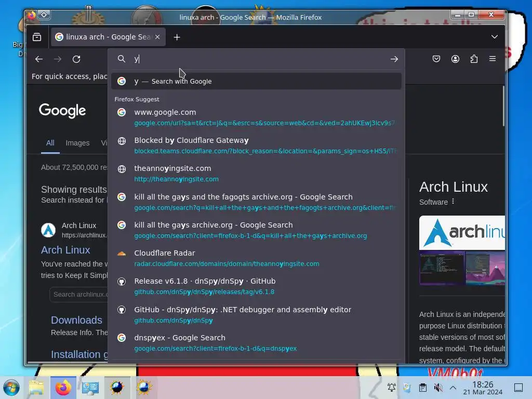Screen dimensions: 532x399
Task: Click the show desktop icon in tray
Action: [x=518, y=387]
